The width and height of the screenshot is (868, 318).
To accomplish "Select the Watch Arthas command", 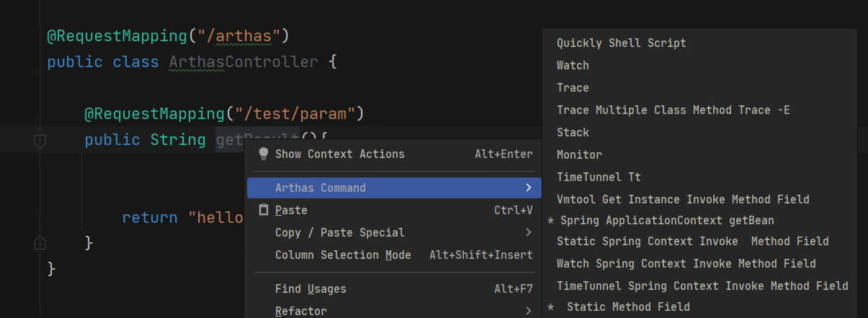I will click(x=699, y=65).
